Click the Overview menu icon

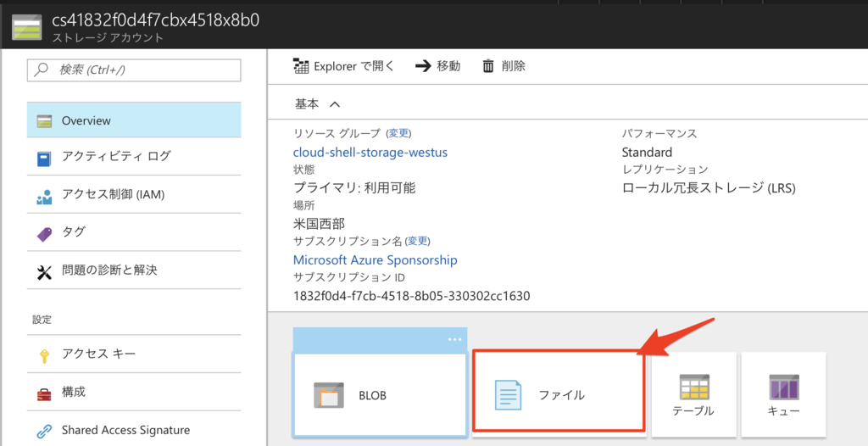click(x=44, y=120)
